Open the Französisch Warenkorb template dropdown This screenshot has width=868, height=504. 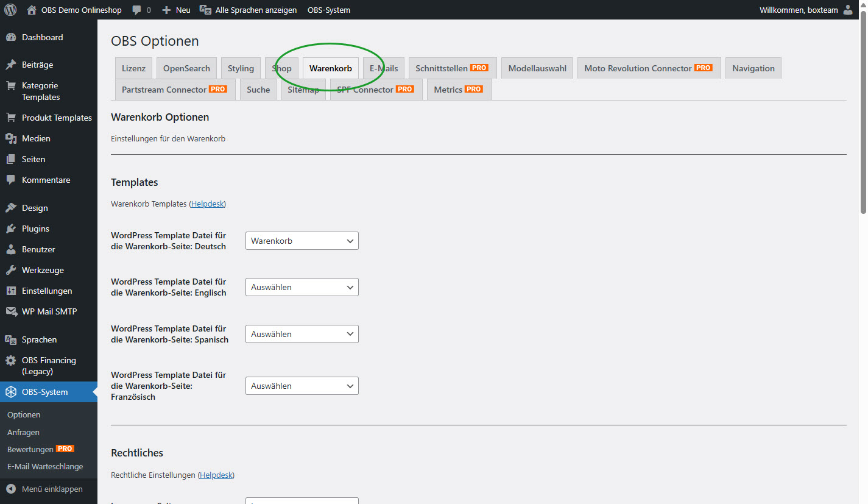click(x=302, y=386)
